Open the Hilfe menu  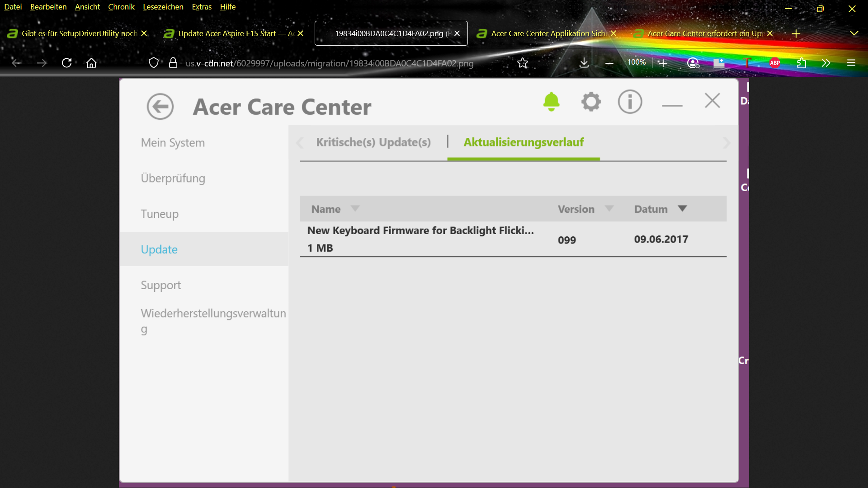coord(228,7)
